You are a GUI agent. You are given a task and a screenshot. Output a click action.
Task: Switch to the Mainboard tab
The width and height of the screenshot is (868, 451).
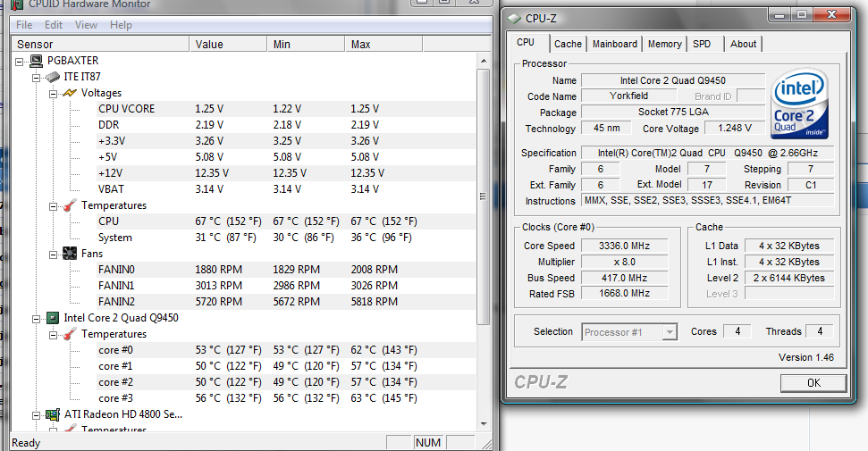(614, 44)
